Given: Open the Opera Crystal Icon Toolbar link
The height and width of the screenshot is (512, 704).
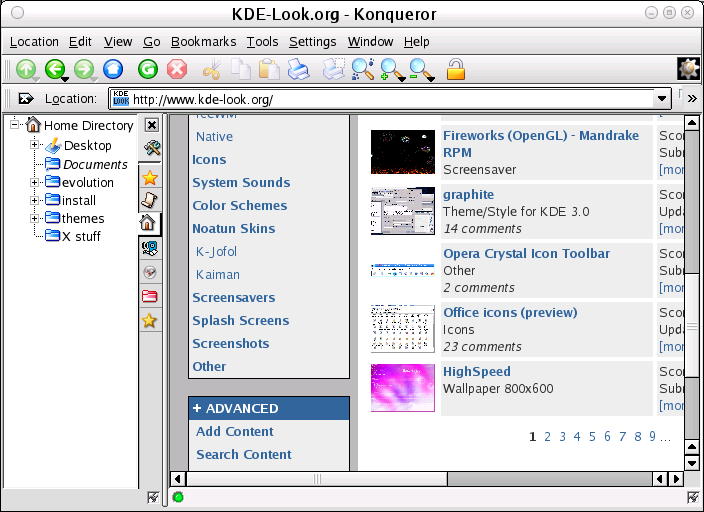Looking at the screenshot, I should click(527, 253).
